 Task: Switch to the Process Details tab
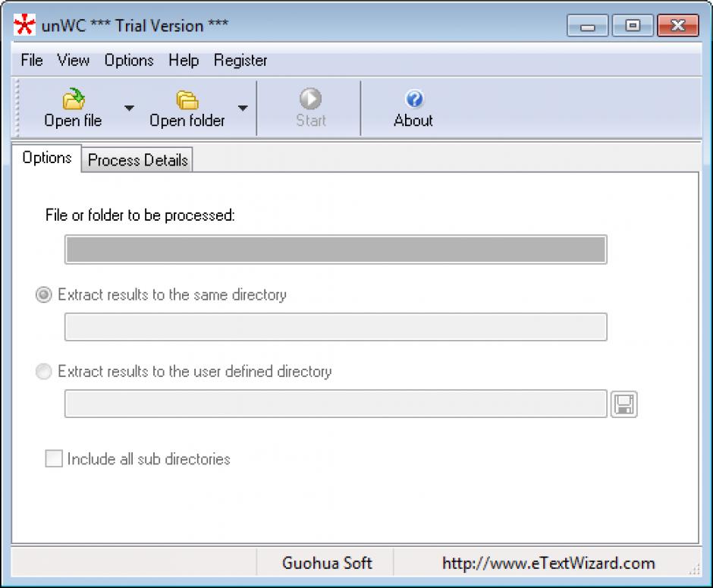[137, 160]
